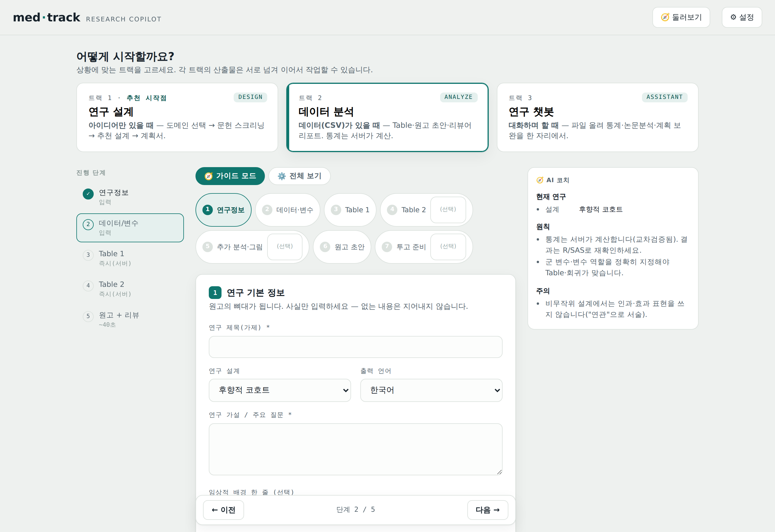Open 둘러보기 tour button
This screenshot has height=532, width=775.
[x=681, y=17]
